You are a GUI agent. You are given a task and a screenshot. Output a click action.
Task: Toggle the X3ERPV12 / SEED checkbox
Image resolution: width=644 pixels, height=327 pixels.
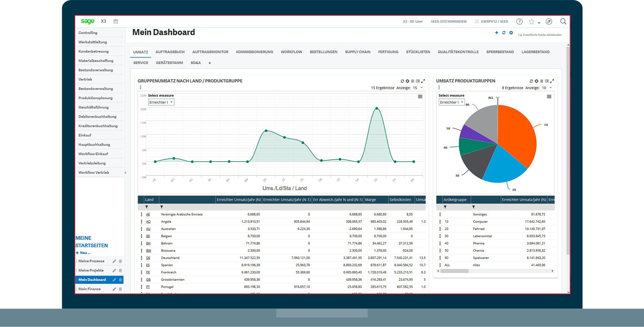click(477, 21)
